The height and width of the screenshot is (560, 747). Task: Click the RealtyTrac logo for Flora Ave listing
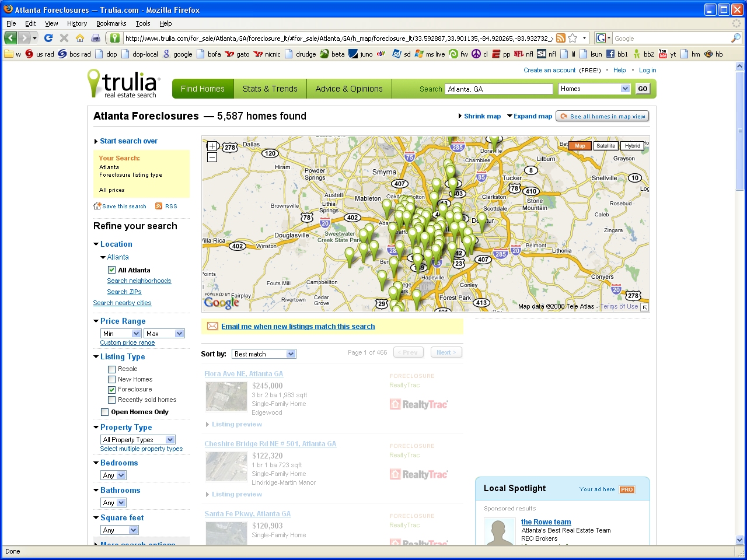point(419,404)
